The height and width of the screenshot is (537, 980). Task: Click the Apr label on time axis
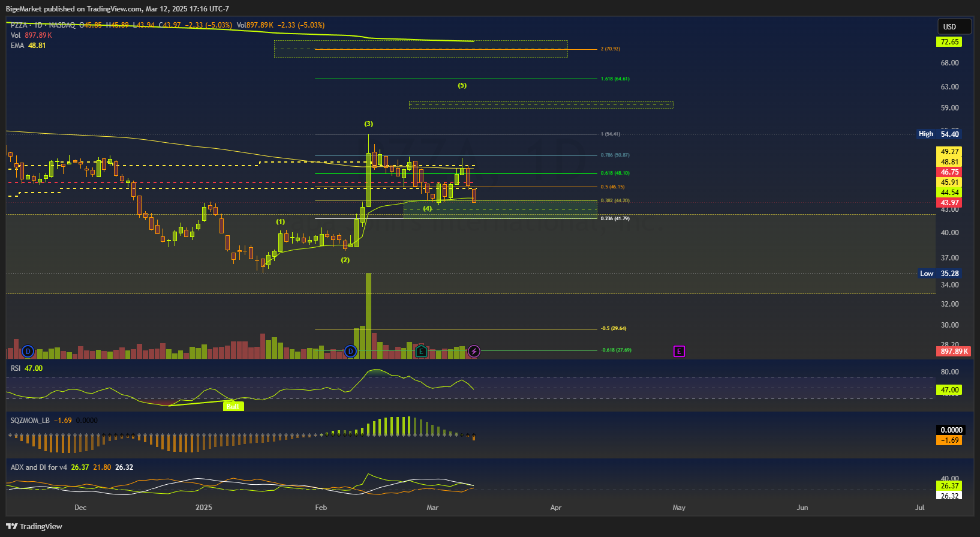[x=556, y=508]
